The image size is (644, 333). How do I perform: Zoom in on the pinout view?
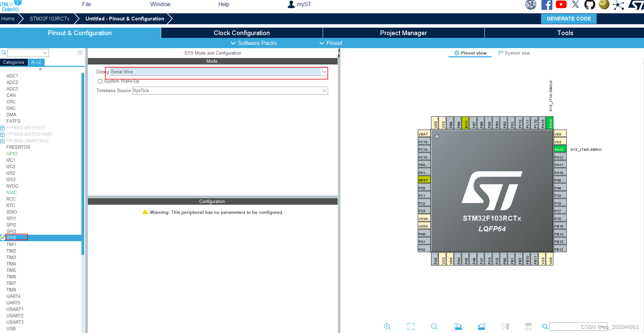pos(387,327)
